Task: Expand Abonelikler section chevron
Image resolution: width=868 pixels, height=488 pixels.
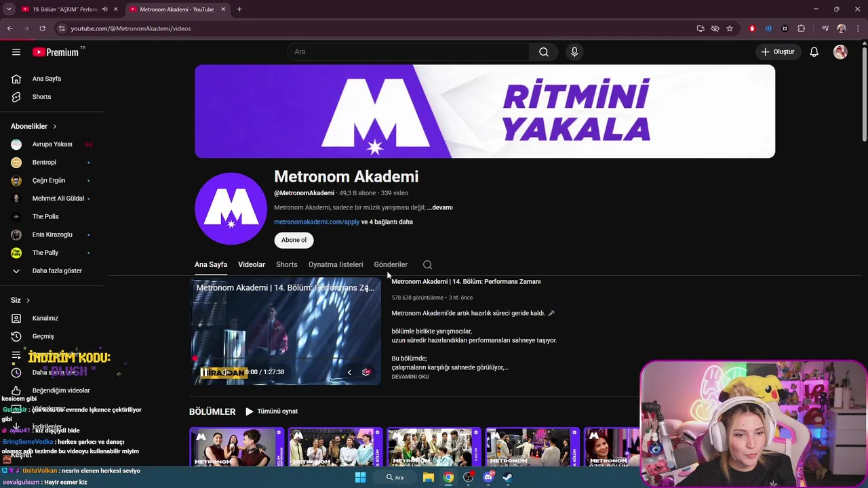Action: (55, 127)
